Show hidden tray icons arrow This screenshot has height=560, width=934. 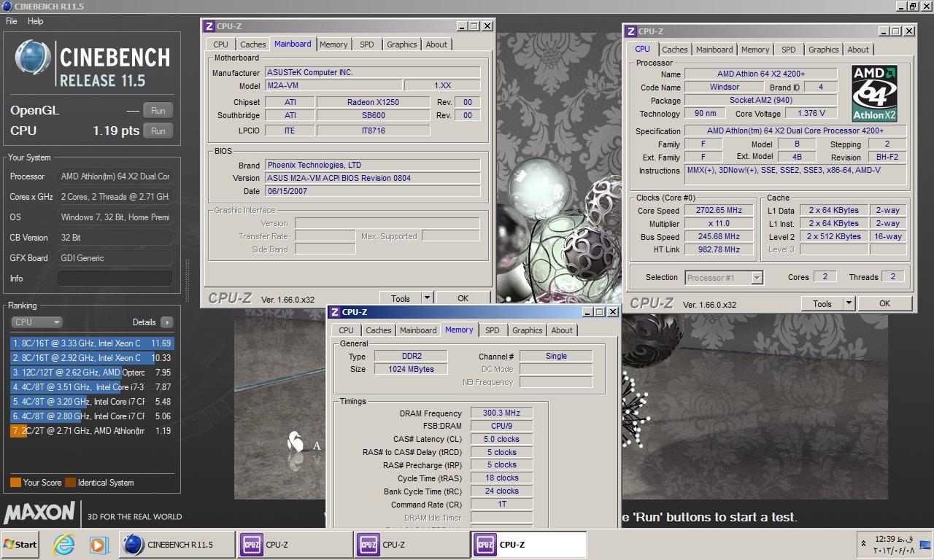863,544
